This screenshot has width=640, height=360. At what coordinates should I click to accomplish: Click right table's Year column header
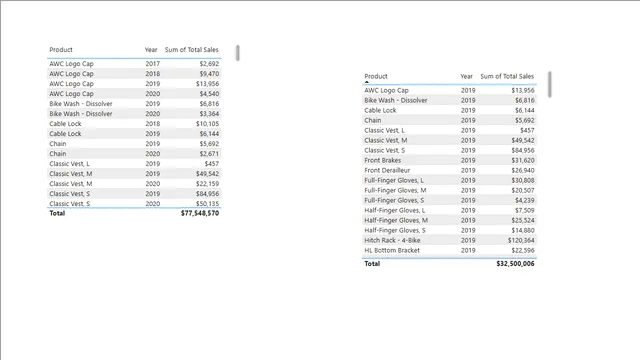point(467,76)
